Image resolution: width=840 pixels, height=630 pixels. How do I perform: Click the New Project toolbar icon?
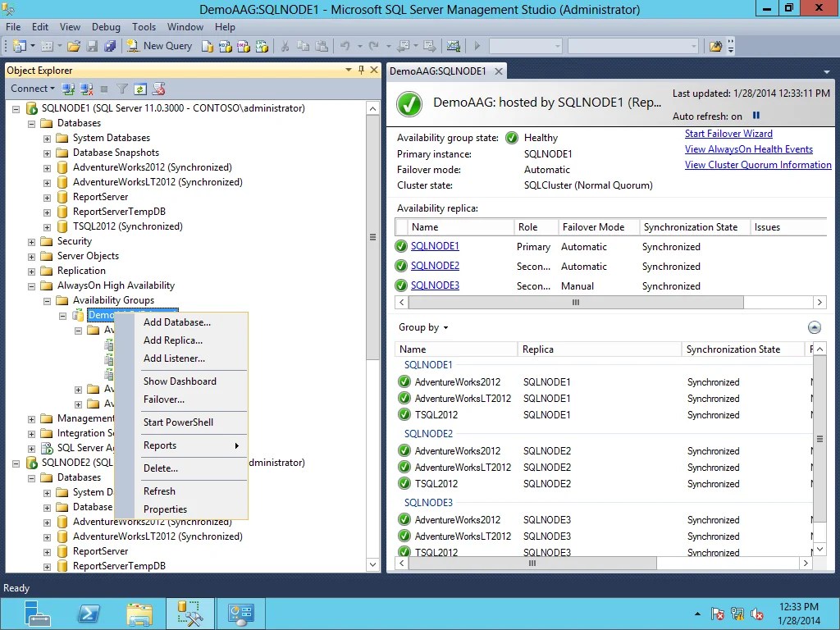pos(20,47)
